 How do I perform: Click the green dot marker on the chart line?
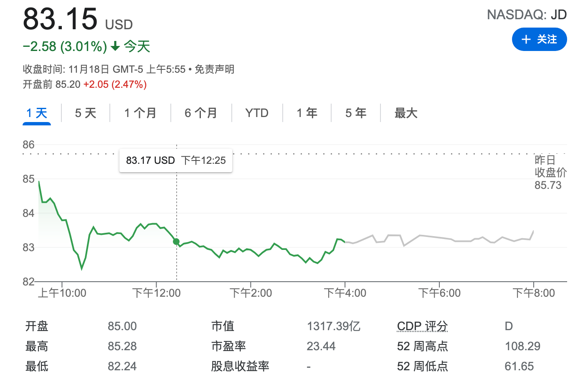176,241
